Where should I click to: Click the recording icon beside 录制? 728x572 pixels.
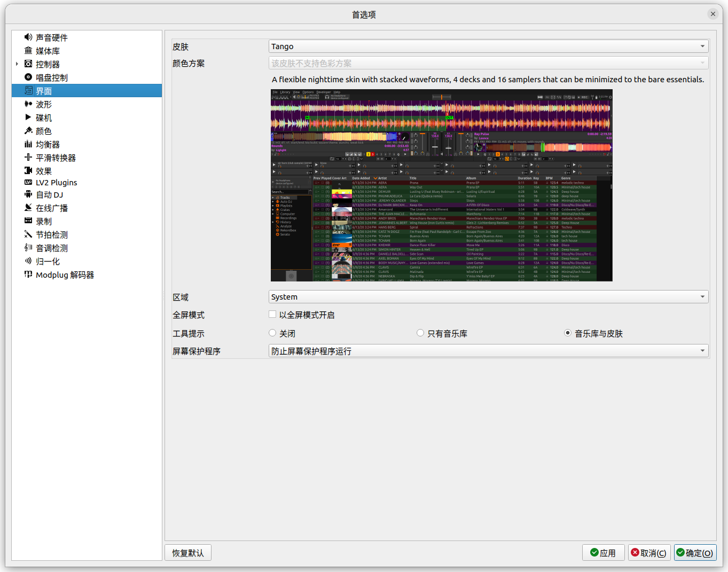(28, 221)
